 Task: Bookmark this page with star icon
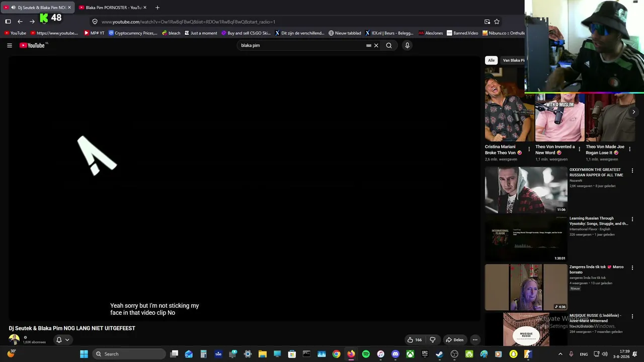point(497,22)
